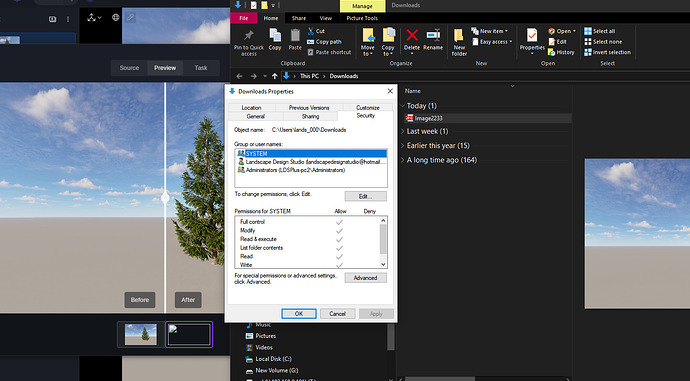
Task: Expand A long time ago (164) group
Action: [x=403, y=160]
